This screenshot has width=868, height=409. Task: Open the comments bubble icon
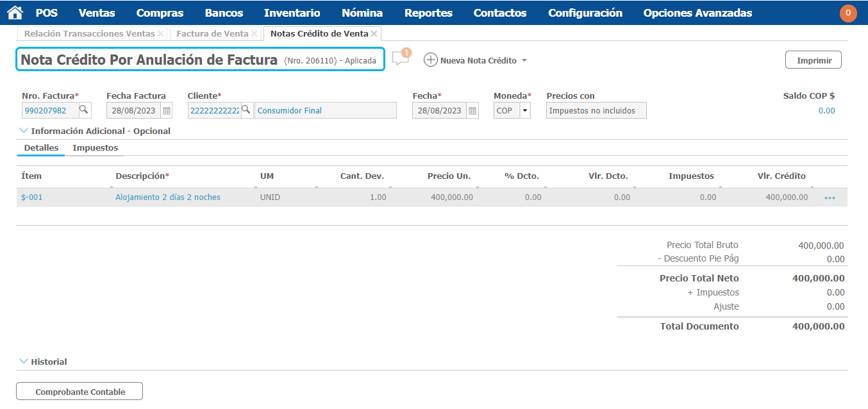click(401, 59)
